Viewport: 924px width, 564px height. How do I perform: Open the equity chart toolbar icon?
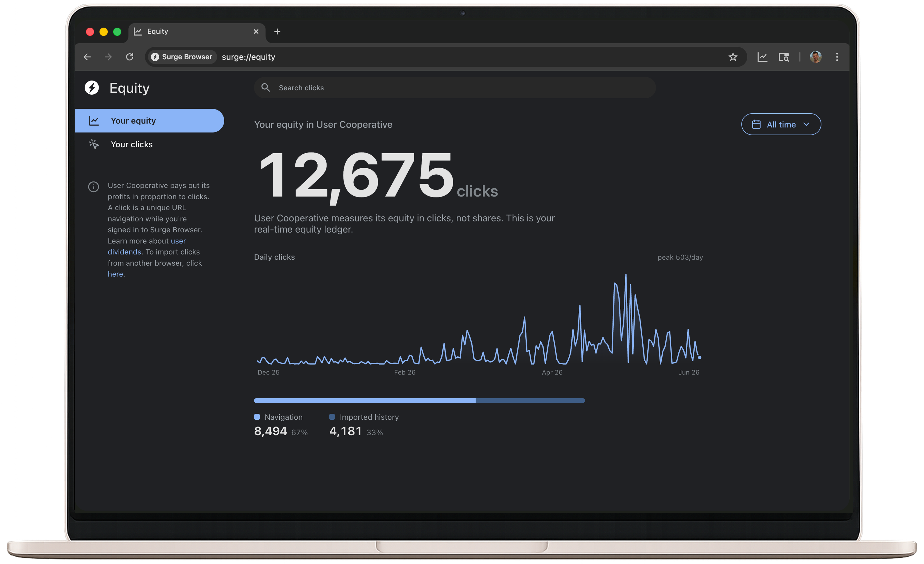click(x=762, y=57)
